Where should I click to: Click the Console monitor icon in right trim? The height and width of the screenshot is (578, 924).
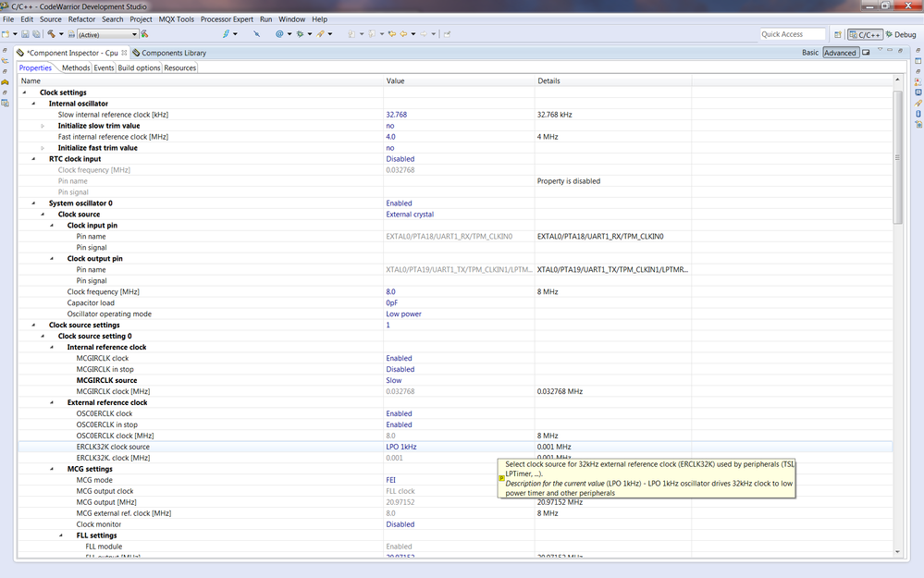click(x=918, y=92)
